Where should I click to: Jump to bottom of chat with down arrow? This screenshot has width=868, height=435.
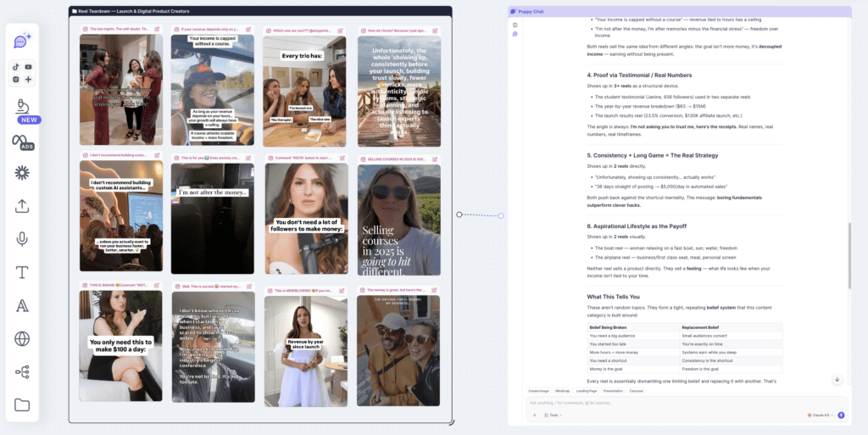[837, 380]
